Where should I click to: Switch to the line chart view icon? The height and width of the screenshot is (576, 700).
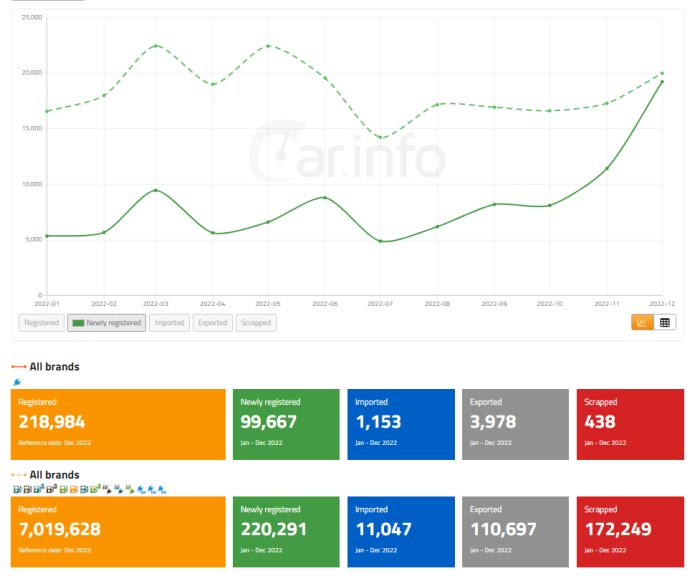[x=642, y=322]
